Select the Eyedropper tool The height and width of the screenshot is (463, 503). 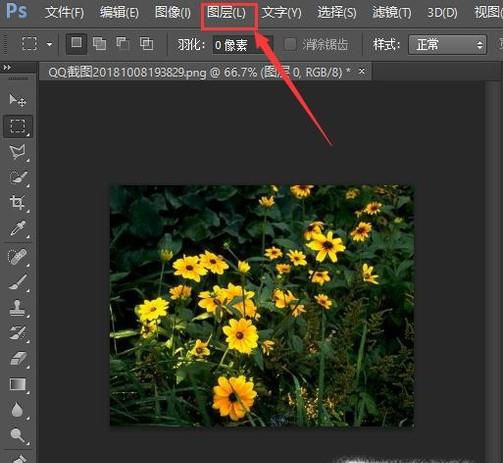click(x=18, y=229)
